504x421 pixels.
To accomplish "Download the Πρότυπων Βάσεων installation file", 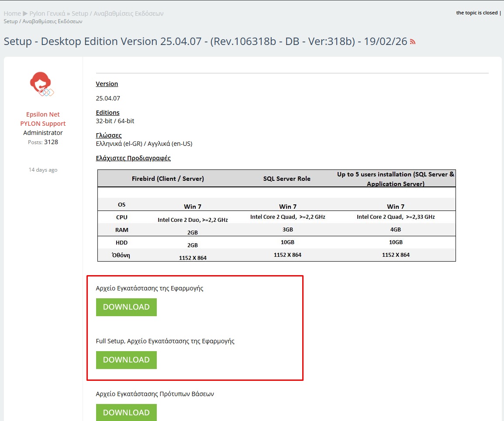I will [126, 412].
